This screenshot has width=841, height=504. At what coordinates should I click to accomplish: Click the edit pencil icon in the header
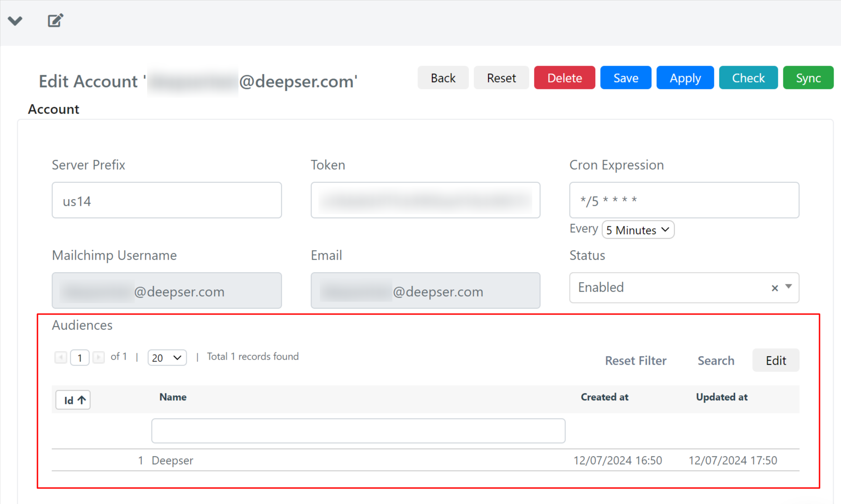[55, 21]
